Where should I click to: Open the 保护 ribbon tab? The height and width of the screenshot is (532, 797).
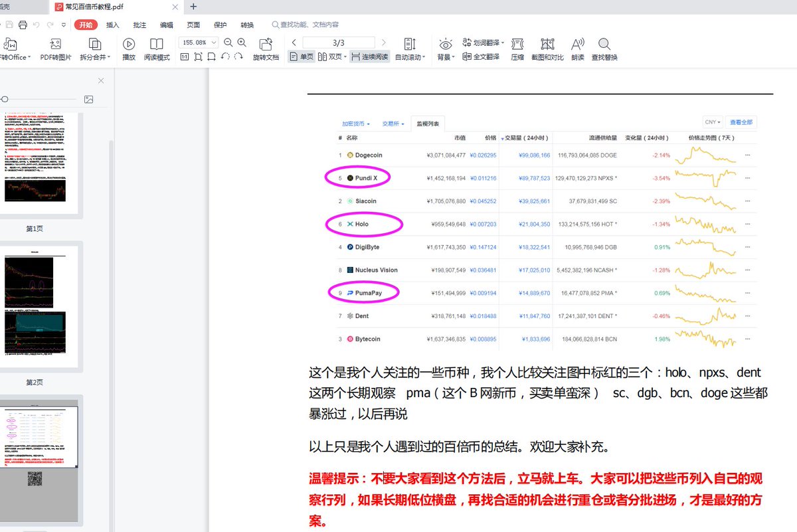point(221,25)
